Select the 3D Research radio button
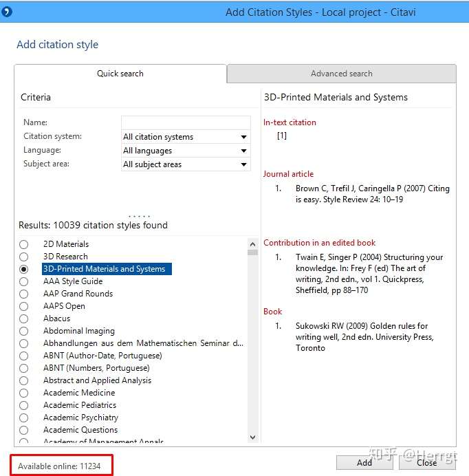Screen dimensions: 469x476 [x=23, y=257]
